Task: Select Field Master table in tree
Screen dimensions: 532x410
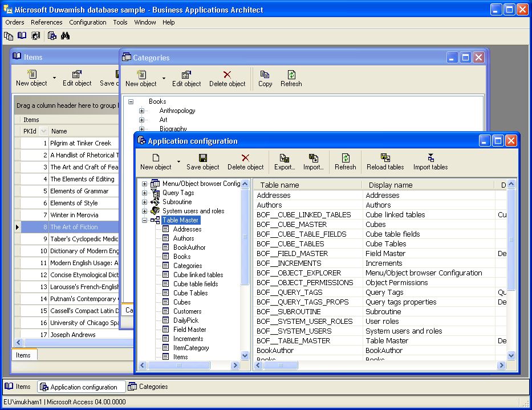Action: click(190, 330)
